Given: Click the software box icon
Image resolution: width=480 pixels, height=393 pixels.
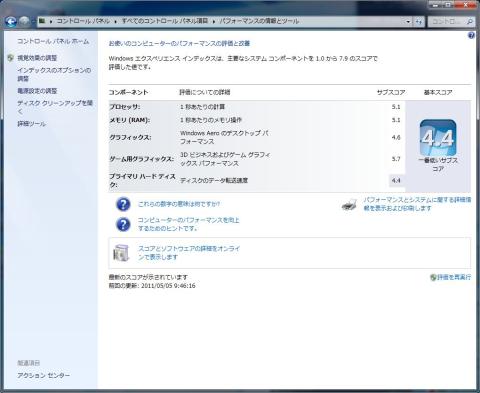Looking at the screenshot, I should 121,253.
